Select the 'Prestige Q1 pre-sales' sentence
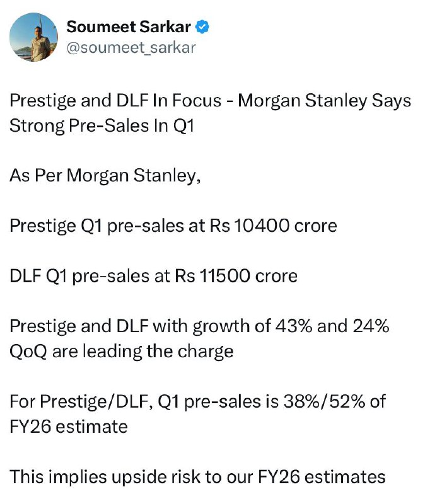Viewport: 425px width, 504px height. point(173,226)
